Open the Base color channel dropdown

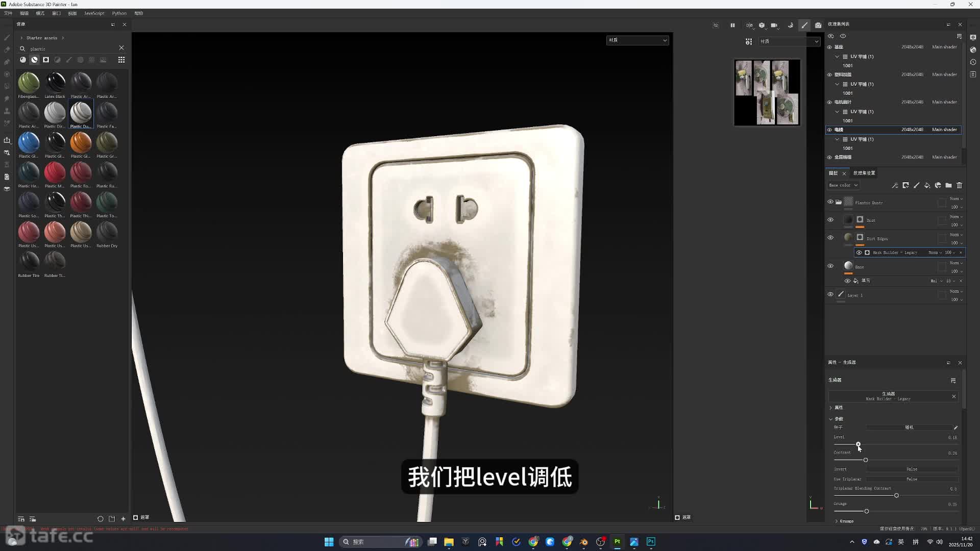(x=843, y=185)
